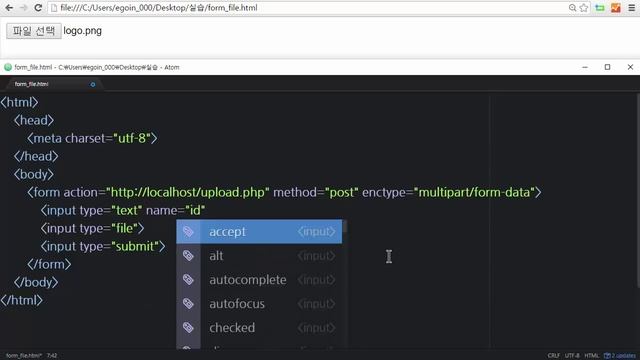
Task: Click the input type="text" name="id" line
Action: (x=123, y=210)
